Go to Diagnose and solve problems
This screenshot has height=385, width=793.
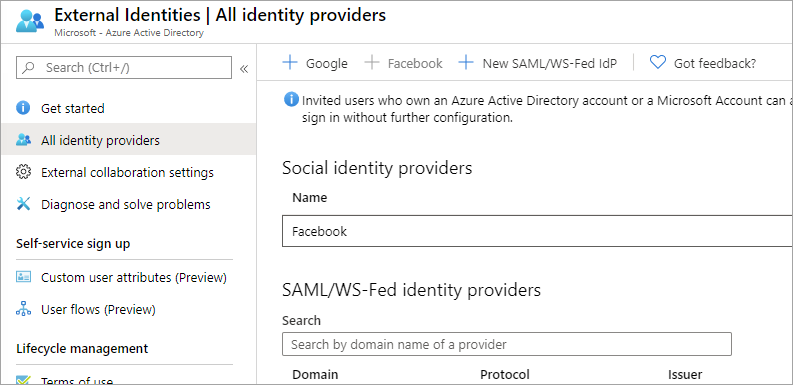[x=128, y=204]
